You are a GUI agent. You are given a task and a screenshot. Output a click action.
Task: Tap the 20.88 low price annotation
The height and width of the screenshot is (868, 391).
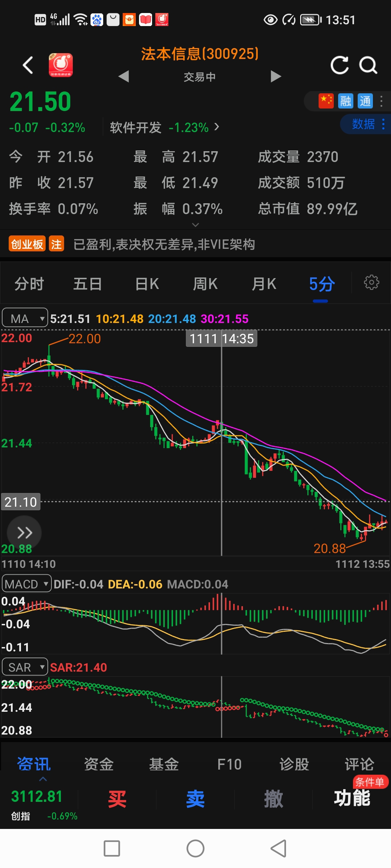330,548
